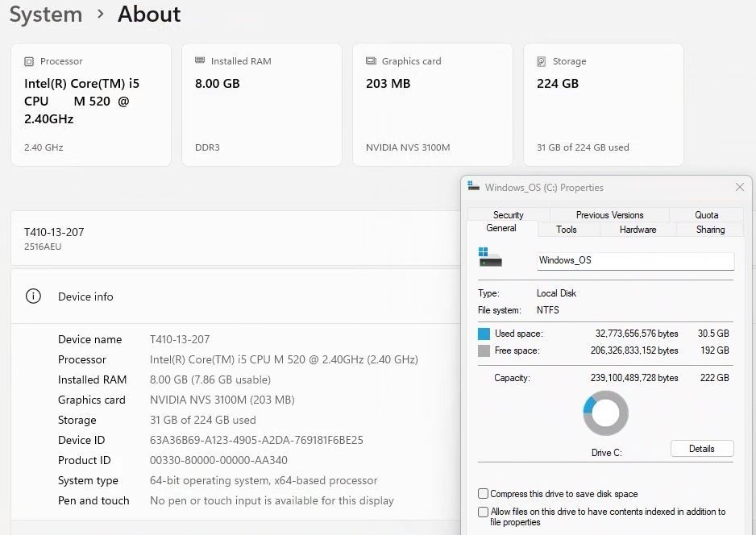Screen dimensions: 756x535
Task: Click the Storage disk icon
Action: tap(542, 61)
